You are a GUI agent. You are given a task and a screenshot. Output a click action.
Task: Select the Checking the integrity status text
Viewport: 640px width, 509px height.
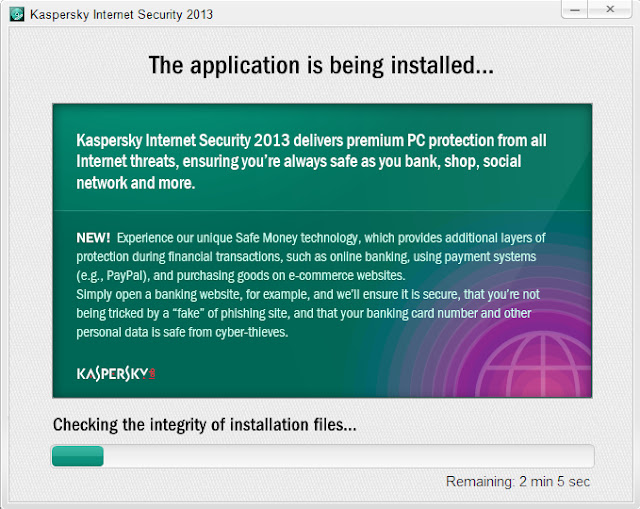(x=204, y=425)
